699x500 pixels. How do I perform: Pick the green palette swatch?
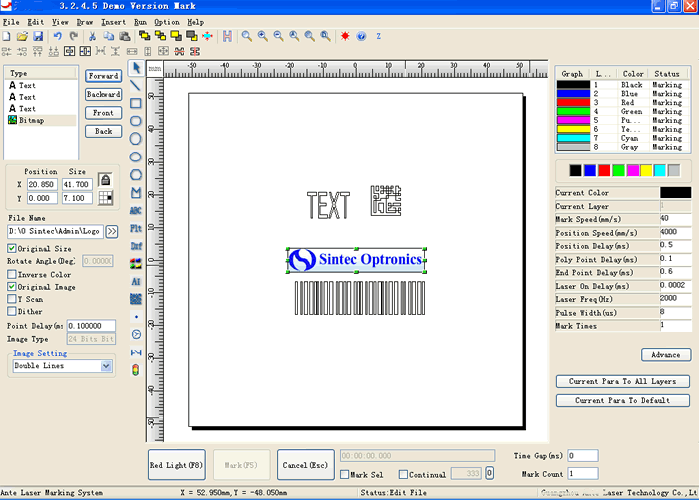[618, 170]
